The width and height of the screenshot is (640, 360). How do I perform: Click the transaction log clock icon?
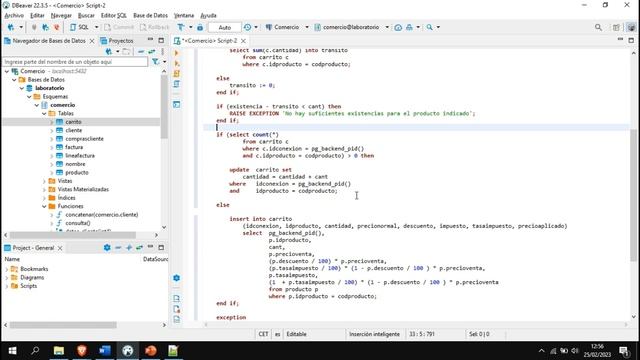coord(247,27)
